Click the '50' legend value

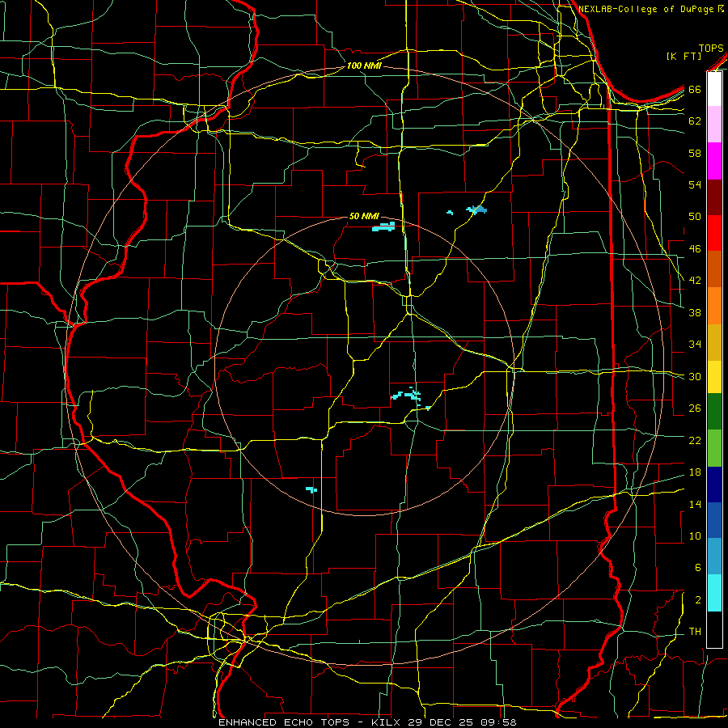[x=695, y=217]
